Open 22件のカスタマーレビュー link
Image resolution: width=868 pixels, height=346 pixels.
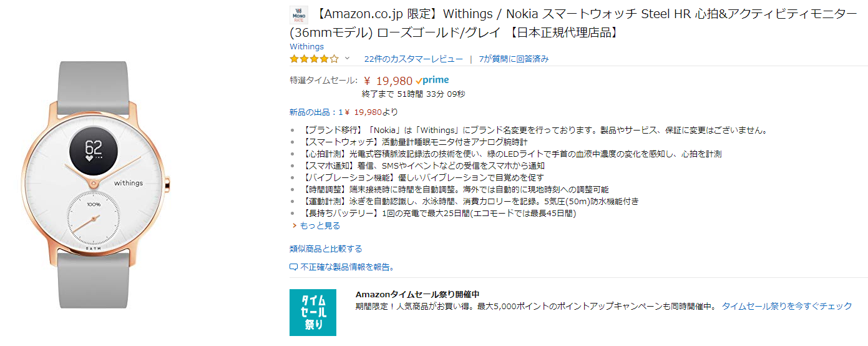(x=413, y=59)
